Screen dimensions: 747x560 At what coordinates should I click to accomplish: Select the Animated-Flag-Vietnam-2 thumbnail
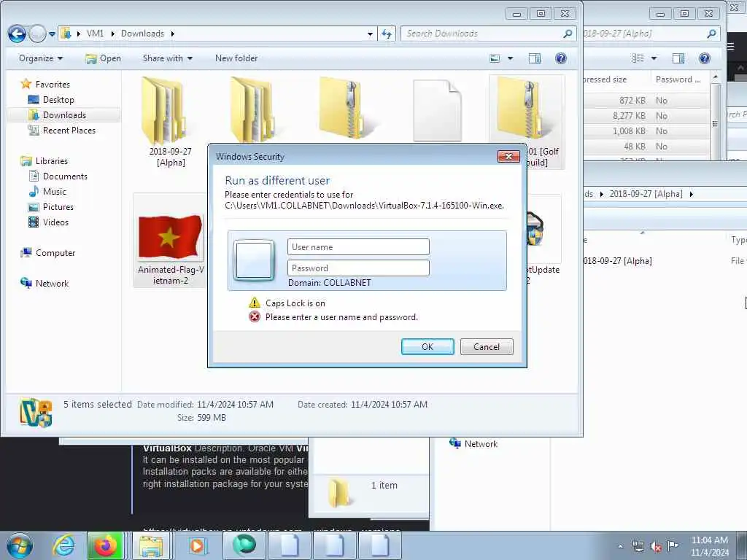tap(170, 237)
